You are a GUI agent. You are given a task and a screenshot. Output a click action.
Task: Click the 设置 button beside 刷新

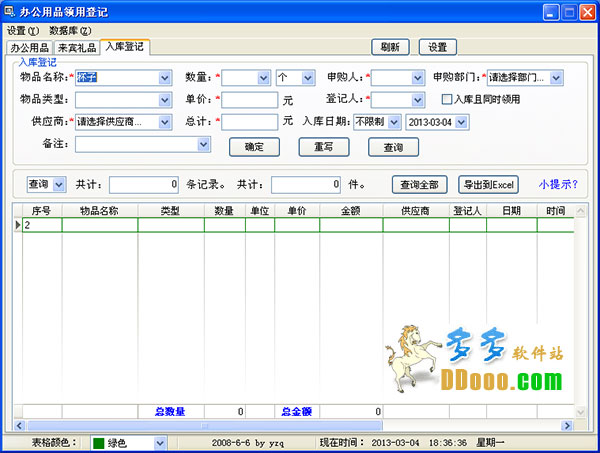click(438, 47)
